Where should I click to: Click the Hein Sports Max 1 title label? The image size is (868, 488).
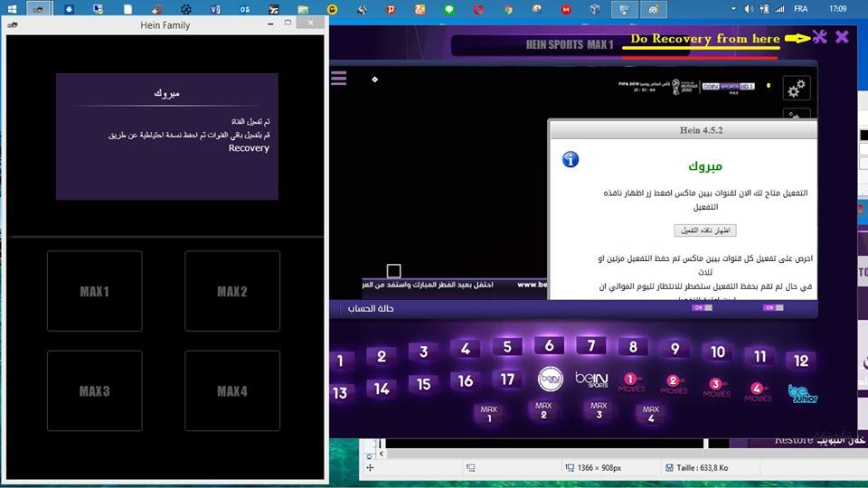tap(570, 45)
